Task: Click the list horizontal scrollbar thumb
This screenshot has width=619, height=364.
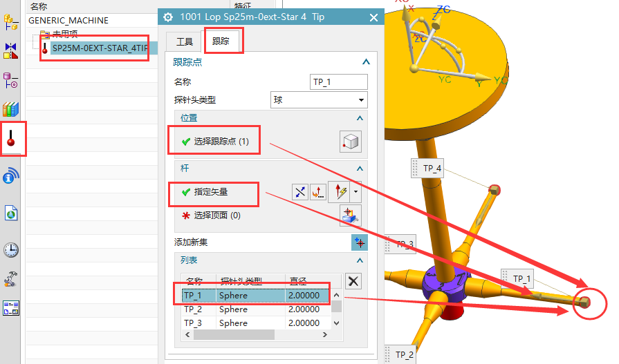Action: 234,335
